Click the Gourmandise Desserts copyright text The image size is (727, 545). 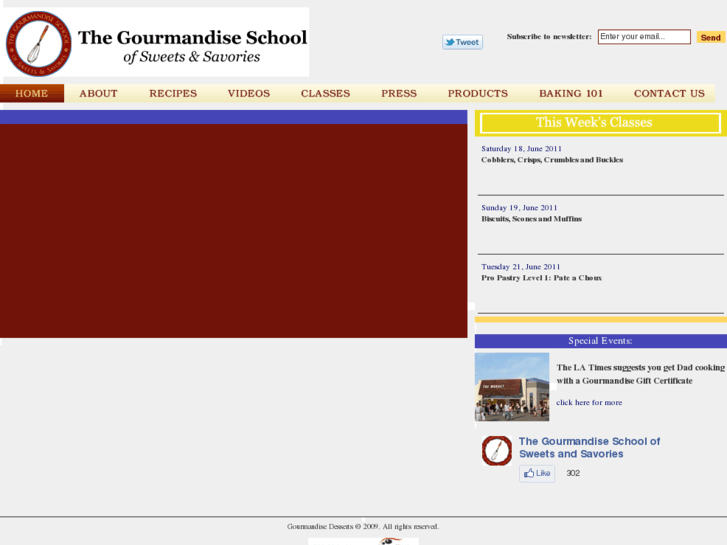point(363,526)
